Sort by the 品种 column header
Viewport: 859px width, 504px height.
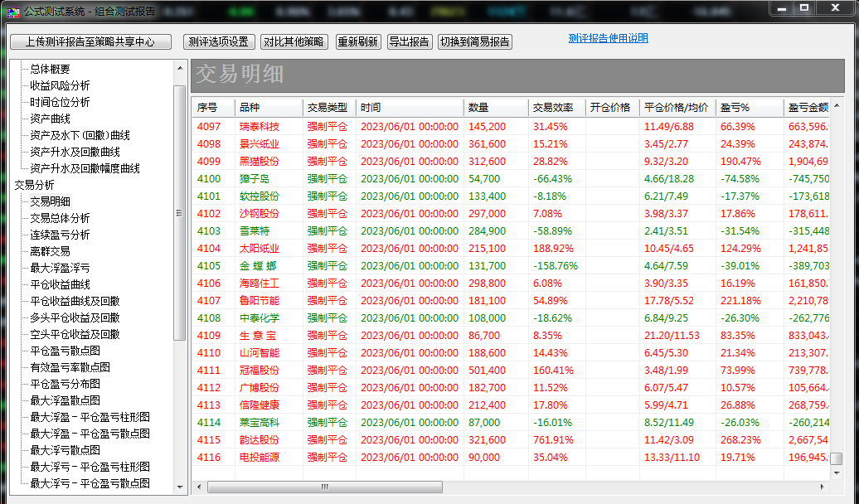pyautogui.click(x=269, y=108)
